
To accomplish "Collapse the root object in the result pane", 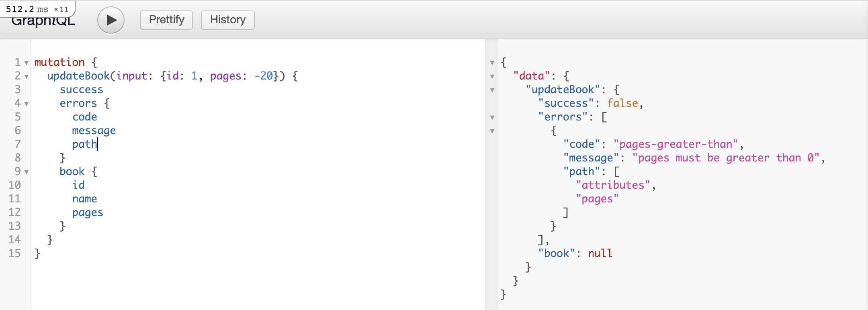I will 492,63.
